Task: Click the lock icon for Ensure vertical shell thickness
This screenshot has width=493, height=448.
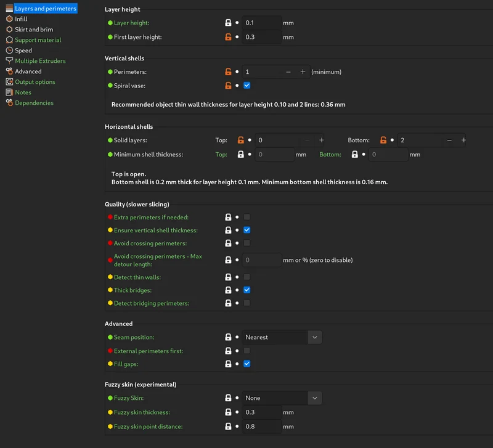Action: [x=228, y=230]
